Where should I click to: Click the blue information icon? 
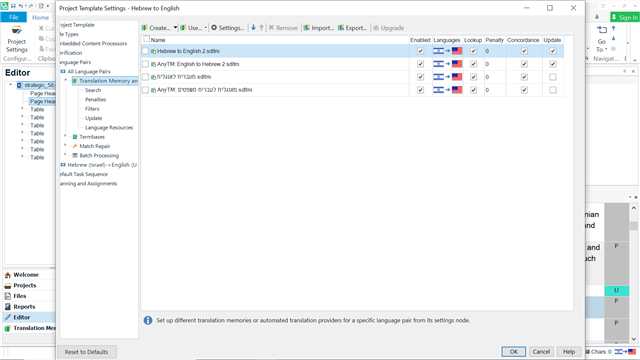148,320
